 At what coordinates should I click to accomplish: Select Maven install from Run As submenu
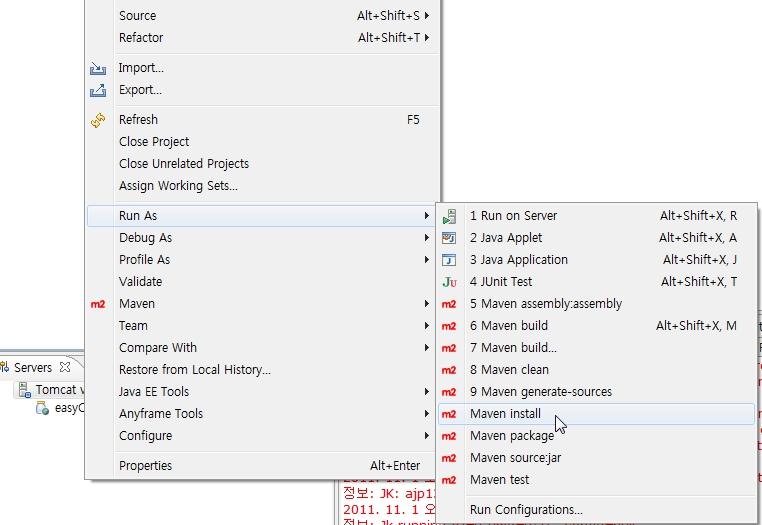click(x=505, y=414)
